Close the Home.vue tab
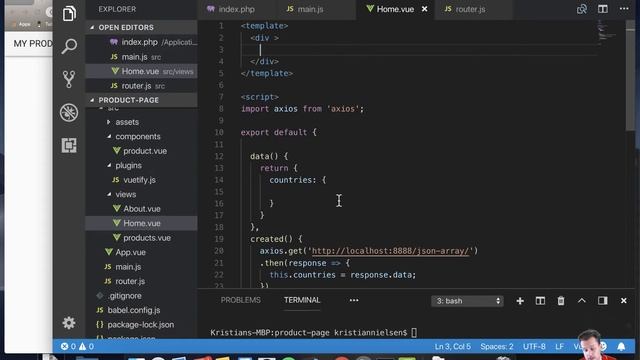 pos(424,9)
